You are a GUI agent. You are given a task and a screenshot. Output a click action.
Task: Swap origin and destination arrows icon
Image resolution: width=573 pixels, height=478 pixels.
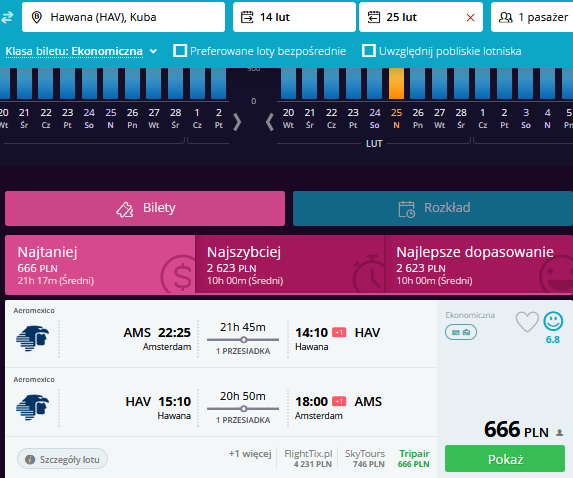(x=6, y=17)
